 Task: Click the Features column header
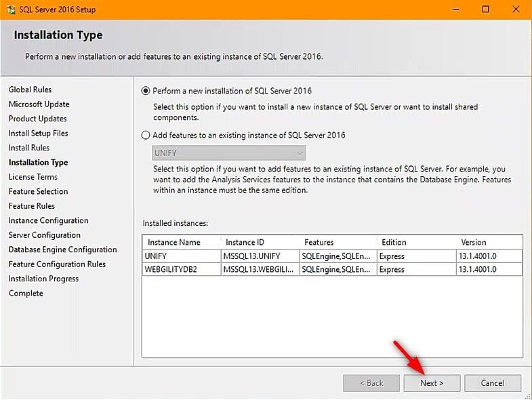pyautogui.click(x=338, y=242)
